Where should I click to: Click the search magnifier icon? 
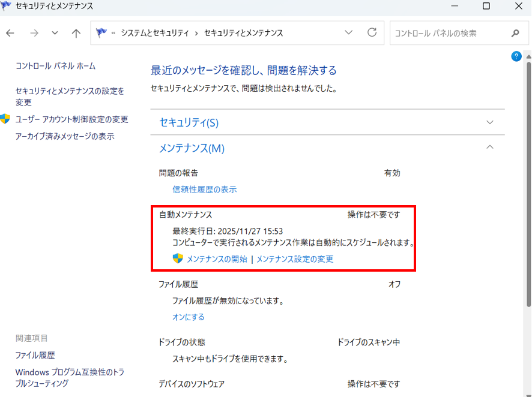[x=515, y=33]
